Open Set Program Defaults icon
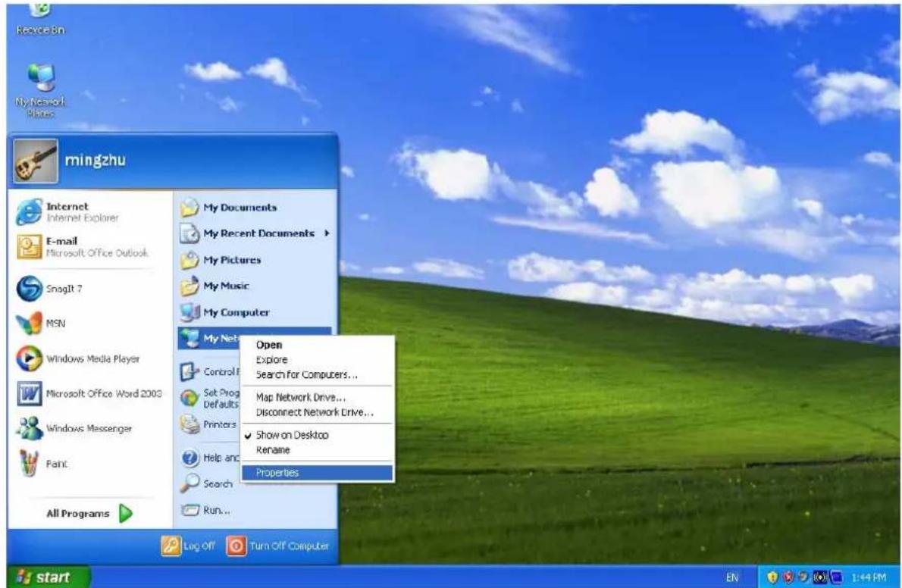Viewport: 902px width, 588px height. [x=189, y=398]
